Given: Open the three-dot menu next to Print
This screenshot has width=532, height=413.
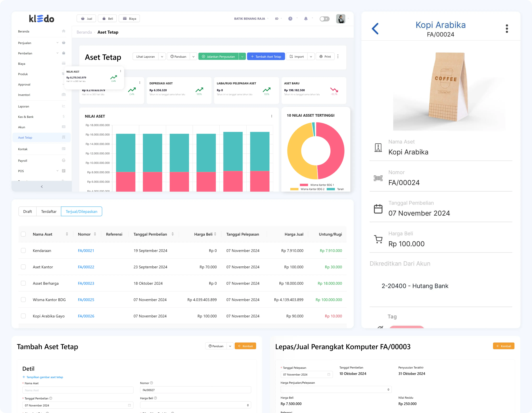Looking at the screenshot, I should 338,57.
